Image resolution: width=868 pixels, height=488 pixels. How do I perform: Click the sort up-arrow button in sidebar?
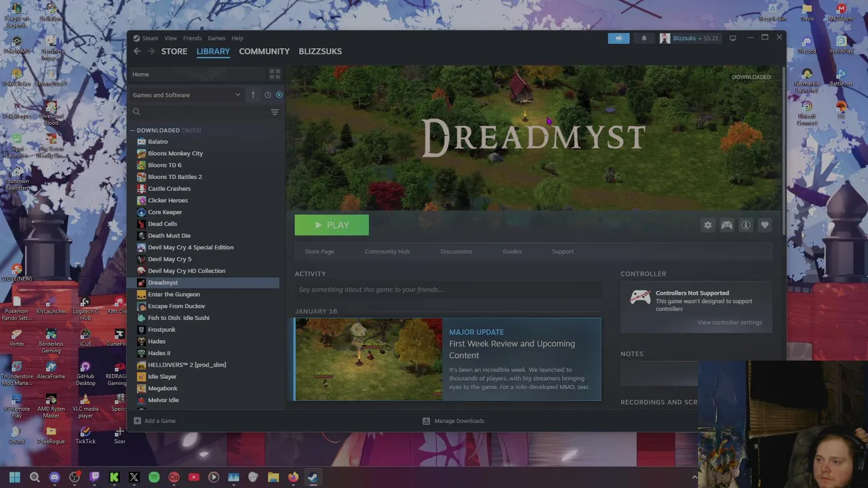253,95
